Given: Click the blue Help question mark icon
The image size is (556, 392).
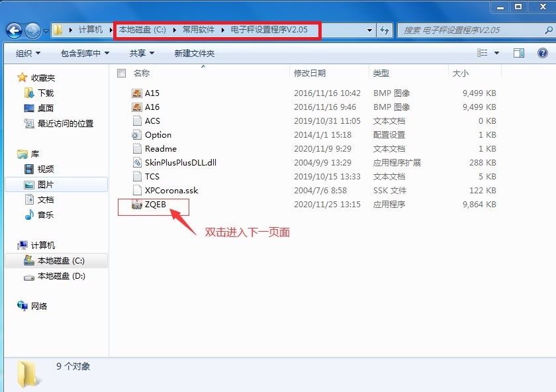Looking at the screenshot, I should click(x=543, y=53).
